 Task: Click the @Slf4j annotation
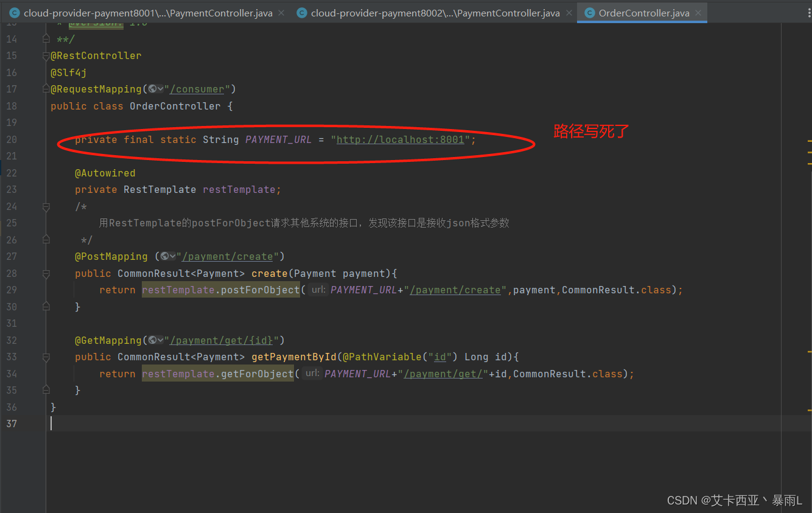click(x=69, y=72)
